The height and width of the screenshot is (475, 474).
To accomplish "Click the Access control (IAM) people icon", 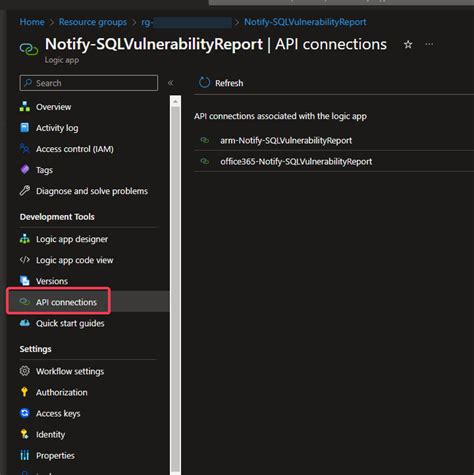I will (x=25, y=149).
